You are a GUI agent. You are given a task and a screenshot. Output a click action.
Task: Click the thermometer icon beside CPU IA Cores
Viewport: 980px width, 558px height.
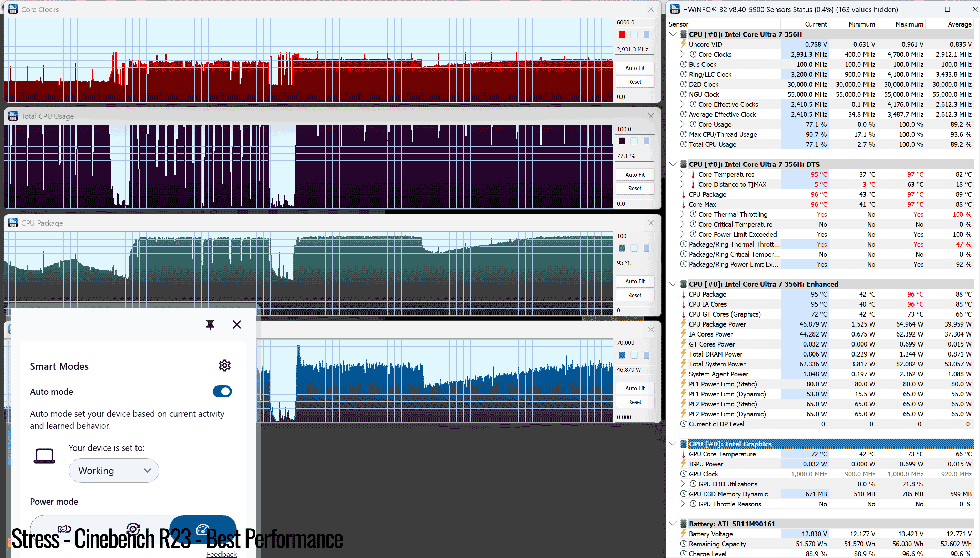pos(683,304)
